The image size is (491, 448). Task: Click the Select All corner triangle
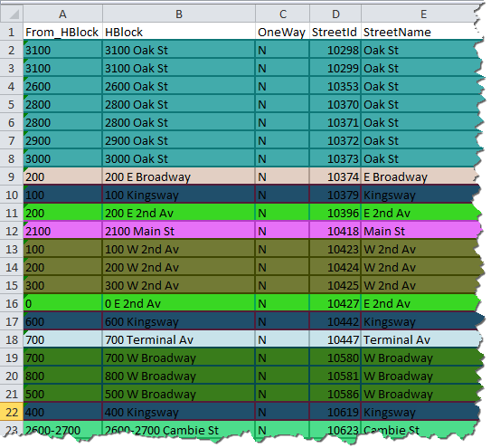point(14,14)
